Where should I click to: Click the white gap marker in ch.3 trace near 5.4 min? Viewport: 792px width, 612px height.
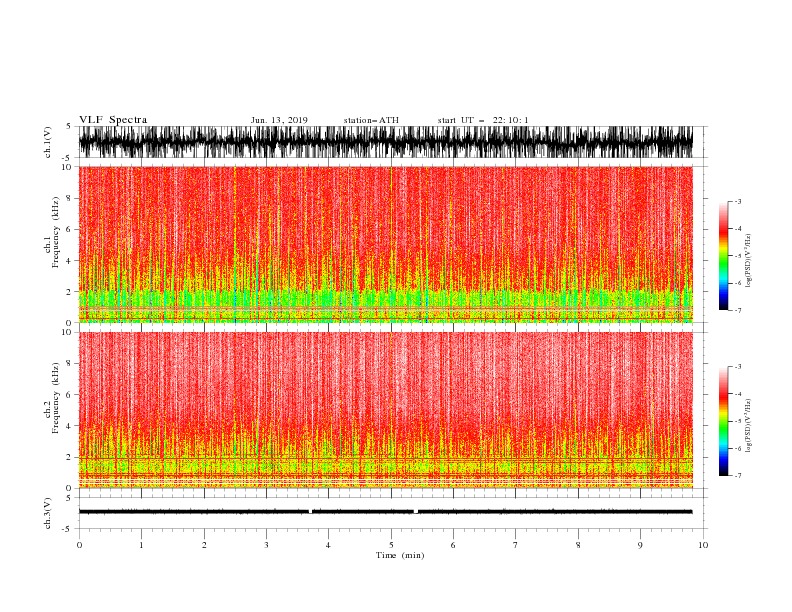click(x=416, y=512)
